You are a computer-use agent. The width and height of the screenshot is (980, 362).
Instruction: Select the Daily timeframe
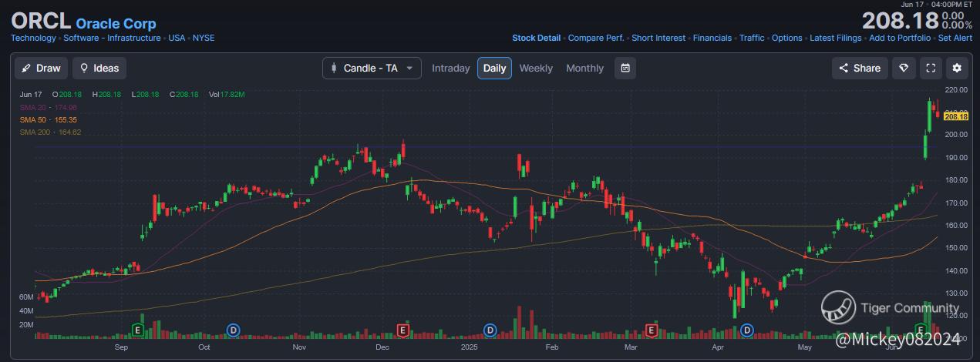[x=494, y=68]
